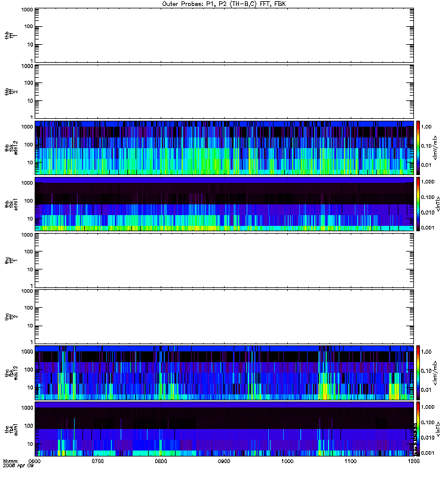Click the thc fbk scm1 spectrogram panel
This screenshot has width=448, height=478.
pos(225,429)
